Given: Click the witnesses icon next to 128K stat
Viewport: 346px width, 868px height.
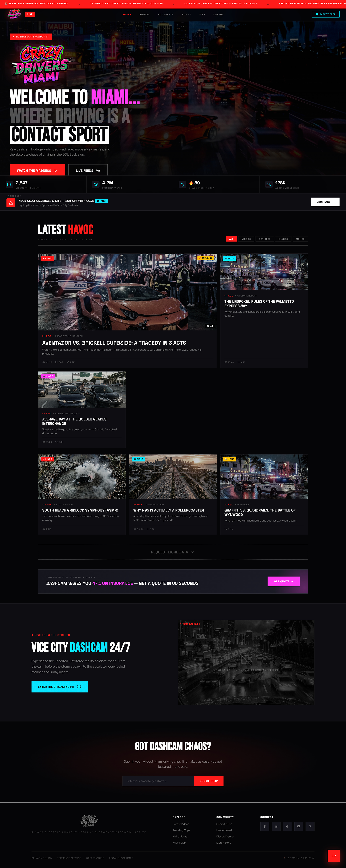Looking at the screenshot, I should pos(269,184).
